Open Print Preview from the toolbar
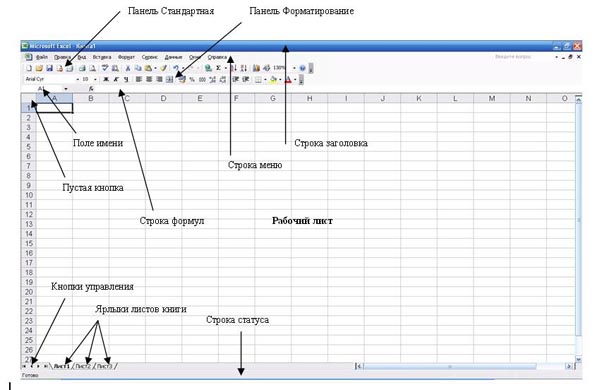 click(x=93, y=68)
